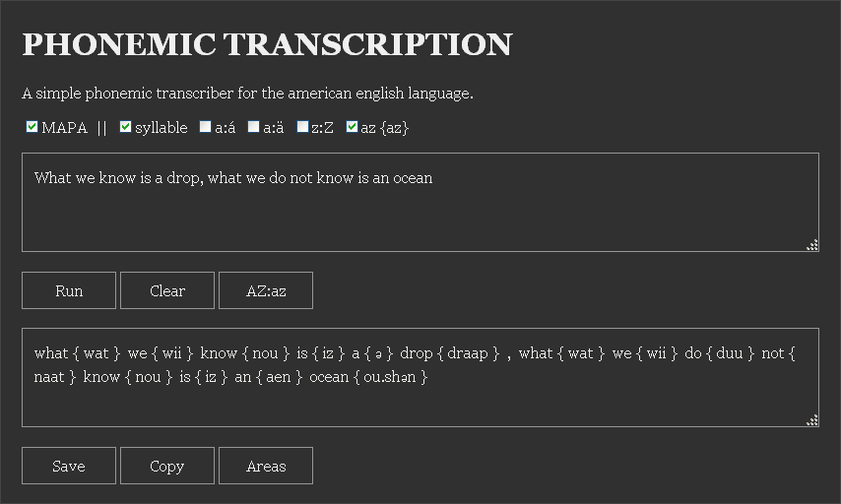The height and width of the screenshot is (504, 841).
Task: Open the Areas button
Action: point(265,466)
